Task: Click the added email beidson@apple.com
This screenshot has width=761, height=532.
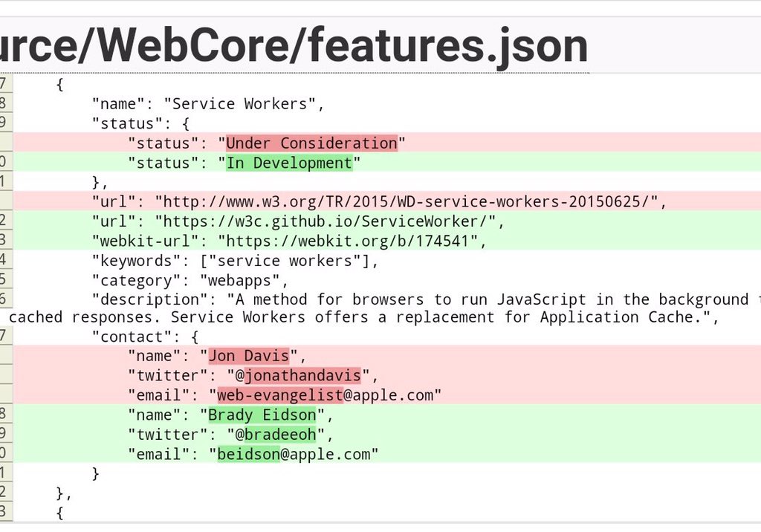Action: click(294, 454)
